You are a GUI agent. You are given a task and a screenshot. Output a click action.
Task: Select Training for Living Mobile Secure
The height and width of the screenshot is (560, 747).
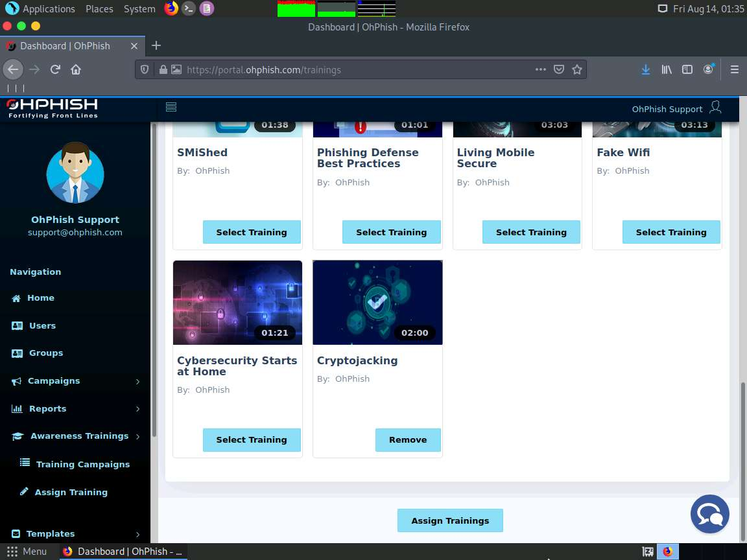tap(531, 232)
